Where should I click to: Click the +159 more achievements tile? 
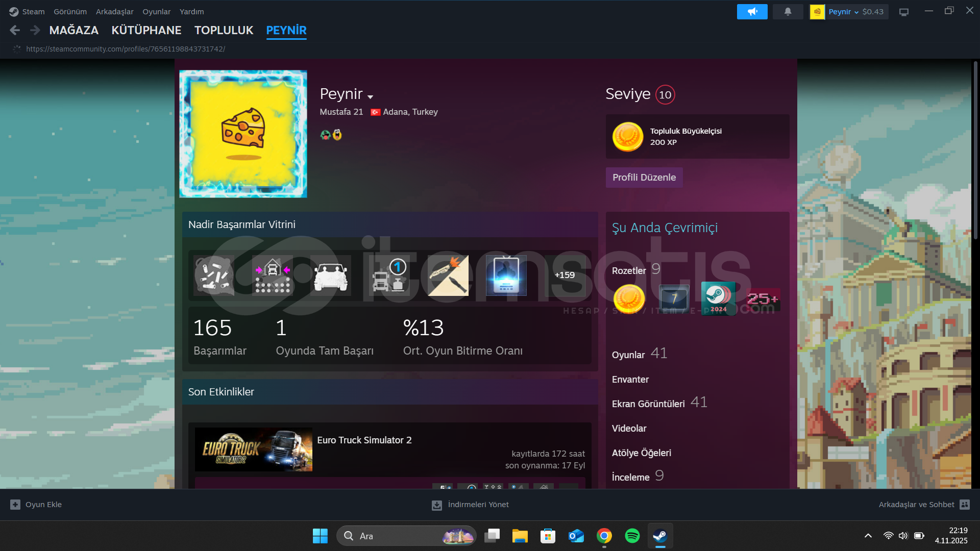[565, 275]
